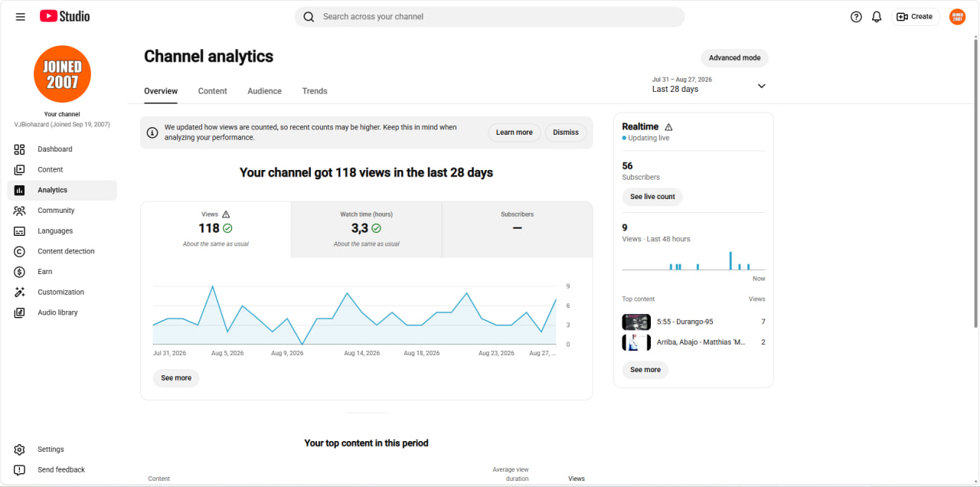Click the large JOINED 2007 channel avatar
The height and width of the screenshot is (487, 980).
(x=62, y=74)
